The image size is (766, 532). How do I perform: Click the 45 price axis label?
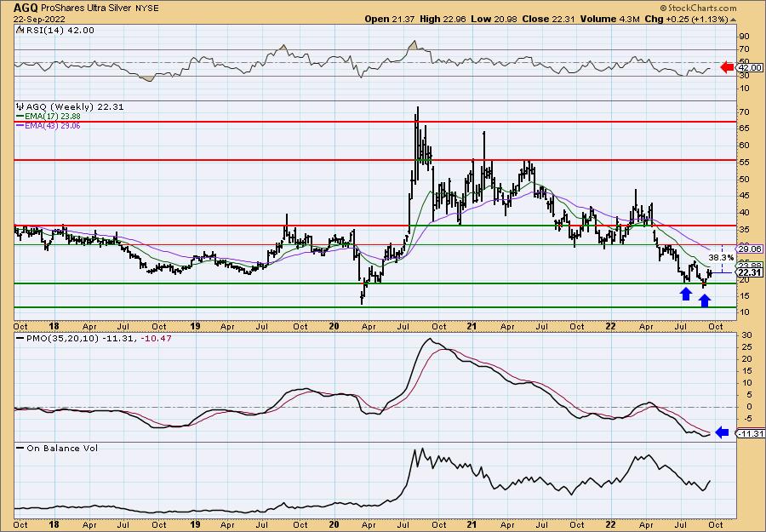click(744, 196)
